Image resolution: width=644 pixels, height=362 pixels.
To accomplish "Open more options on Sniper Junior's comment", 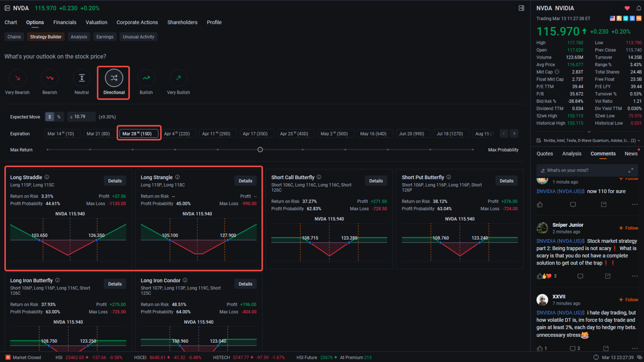I will tap(635, 276).
